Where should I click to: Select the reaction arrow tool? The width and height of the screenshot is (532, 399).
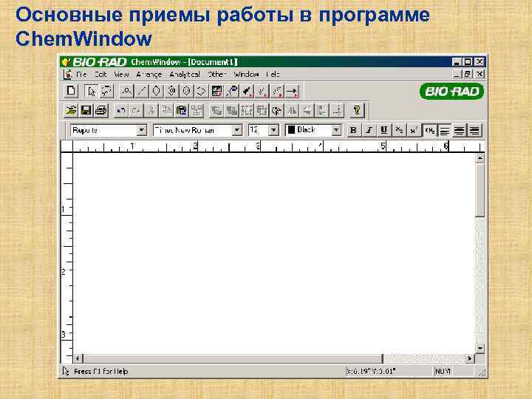pyautogui.click(x=292, y=92)
